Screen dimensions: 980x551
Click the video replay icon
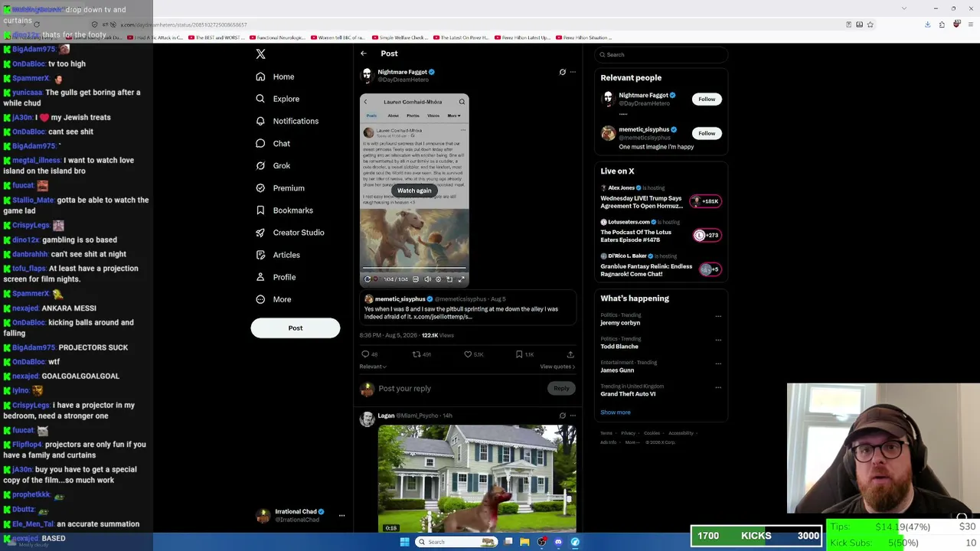tap(367, 279)
